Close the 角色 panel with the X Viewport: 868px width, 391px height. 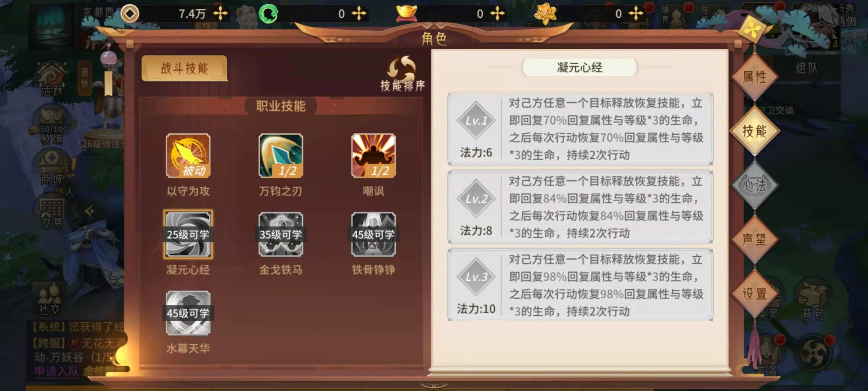[752, 30]
